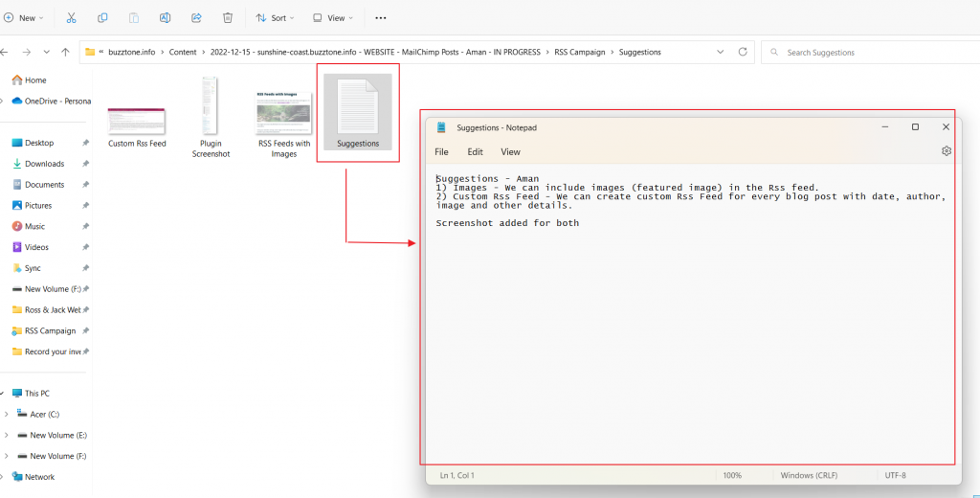Click the Rename icon in toolbar
This screenshot has height=498, width=980.
(165, 17)
